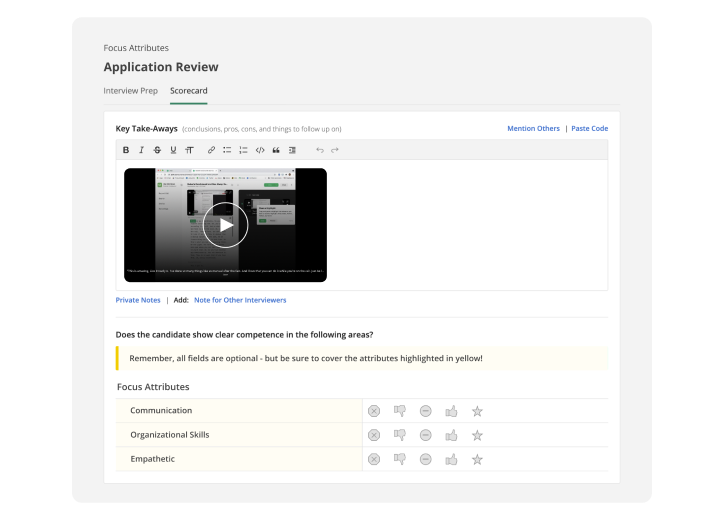Open Mention Others link
The height and width of the screenshot is (520, 724).
point(533,128)
